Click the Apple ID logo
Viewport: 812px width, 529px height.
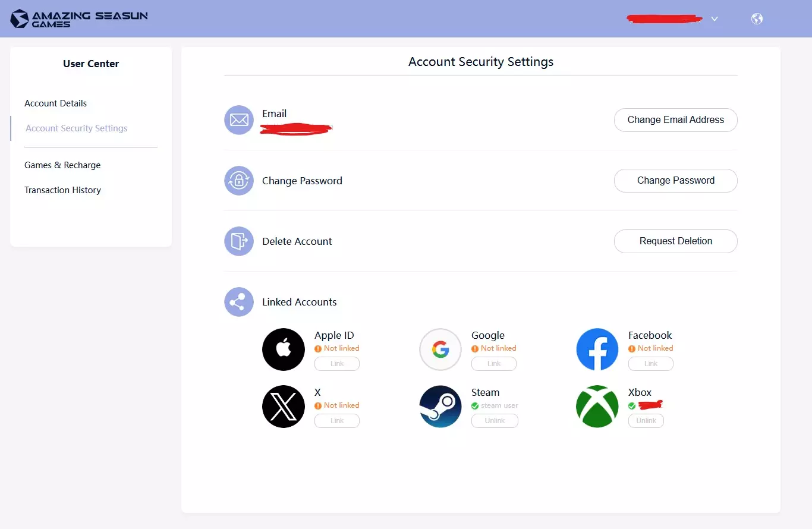pos(284,349)
